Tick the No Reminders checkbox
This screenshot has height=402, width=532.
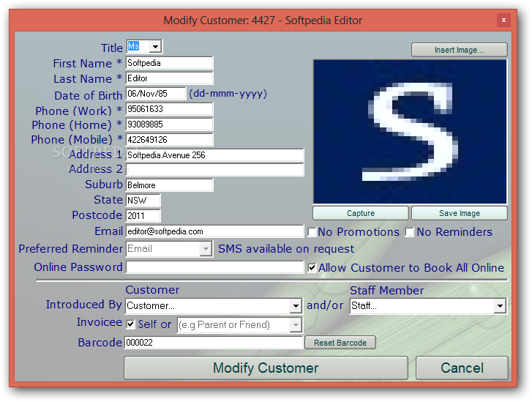click(410, 232)
